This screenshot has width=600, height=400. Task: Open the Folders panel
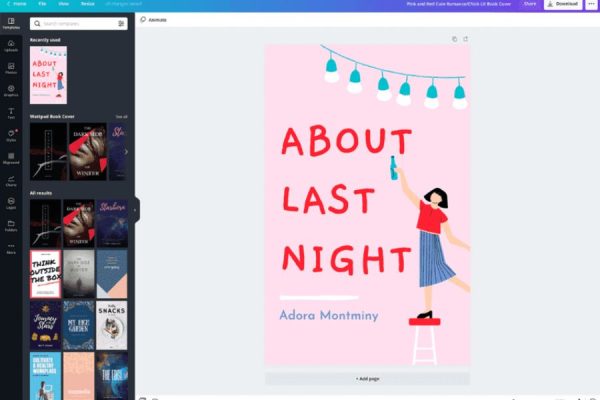[x=11, y=224]
